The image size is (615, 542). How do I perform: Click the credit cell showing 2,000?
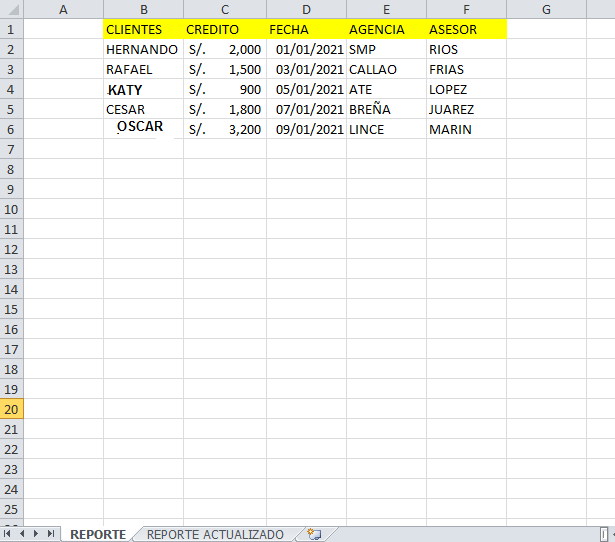225,49
